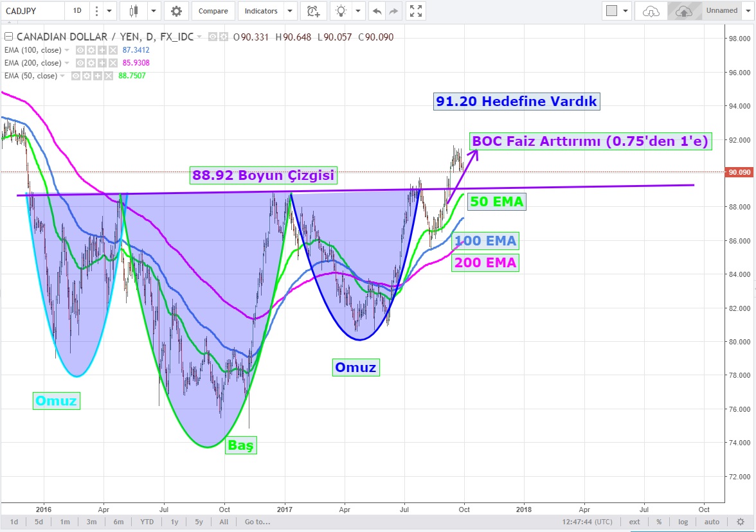Enter fullscreen mode
This screenshot has height=532, width=756.
pos(417,11)
